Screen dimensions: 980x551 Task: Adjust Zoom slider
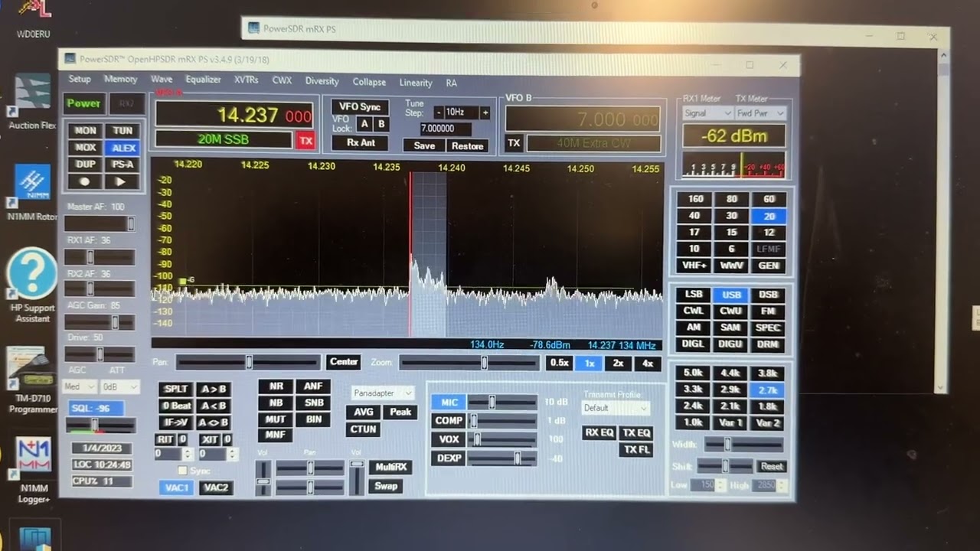coord(469,362)
